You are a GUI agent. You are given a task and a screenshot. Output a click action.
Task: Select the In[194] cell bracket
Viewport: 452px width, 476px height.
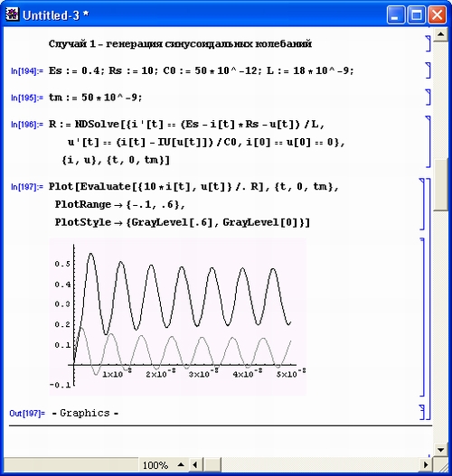click(428, 70)
